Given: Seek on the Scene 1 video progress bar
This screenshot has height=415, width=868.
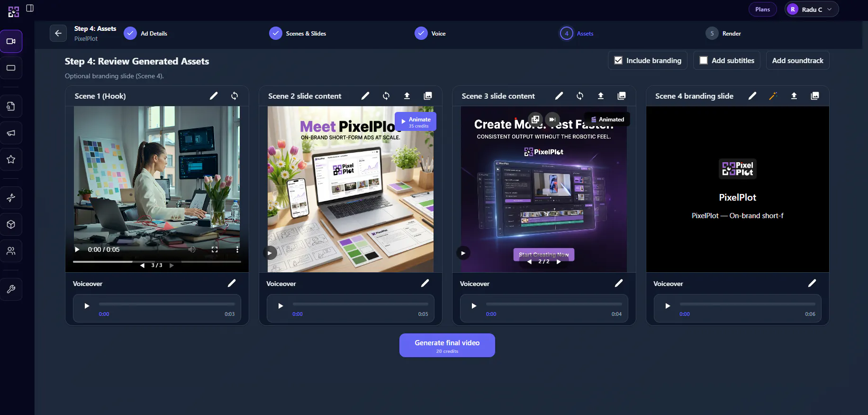Looking at the screenshot, I should pyautogui.click(x=157, y=261).
